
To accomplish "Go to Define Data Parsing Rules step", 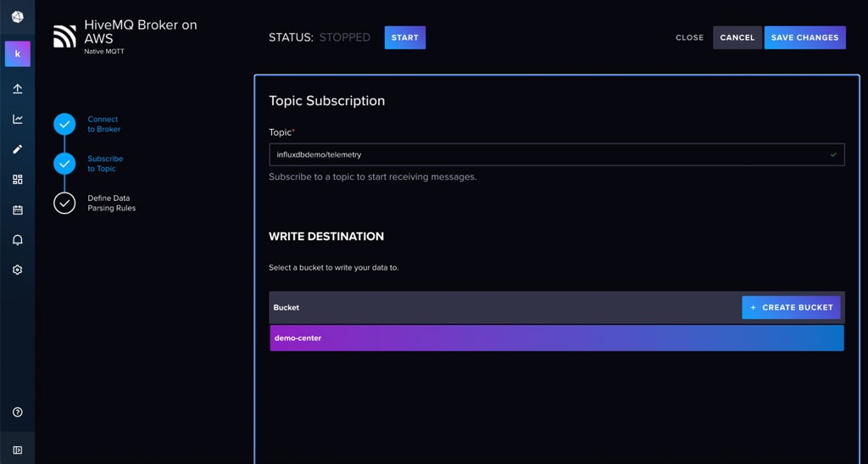I will 111,204.
